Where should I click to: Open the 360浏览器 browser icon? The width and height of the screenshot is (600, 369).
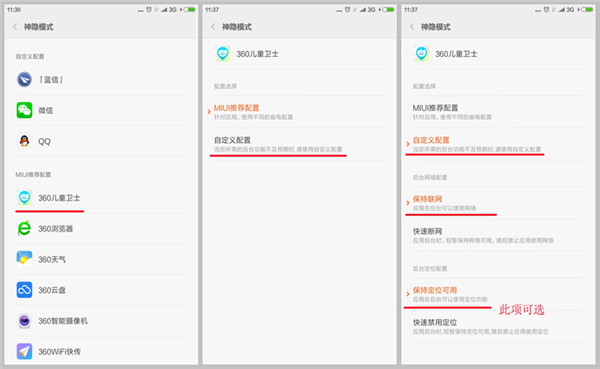24,229
